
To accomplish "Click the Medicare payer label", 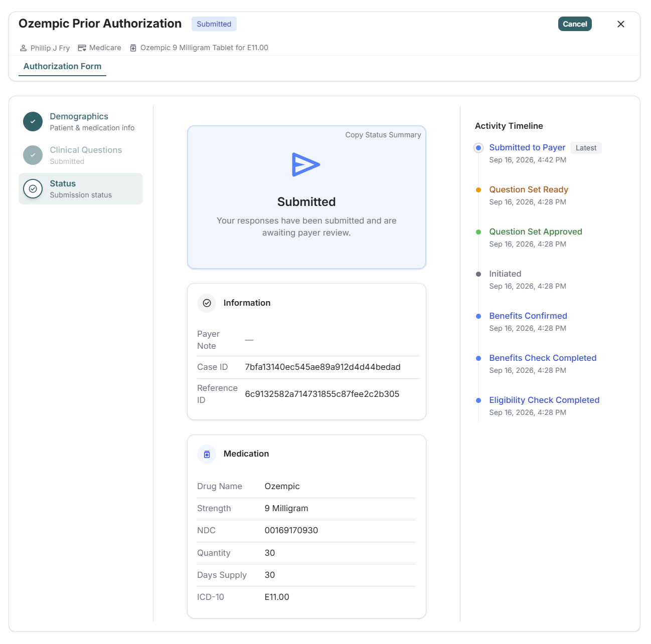I will [105, 48].
